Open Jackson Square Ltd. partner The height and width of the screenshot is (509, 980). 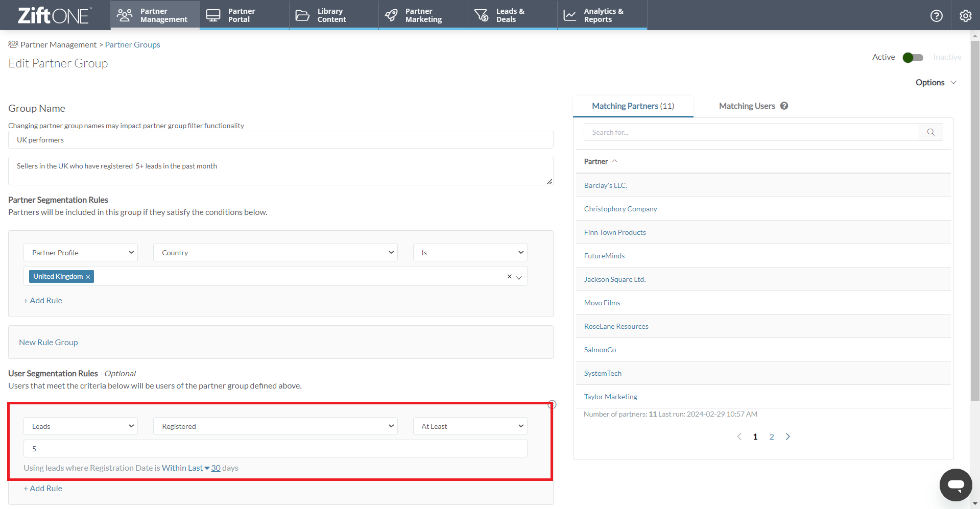pos(615,279)
